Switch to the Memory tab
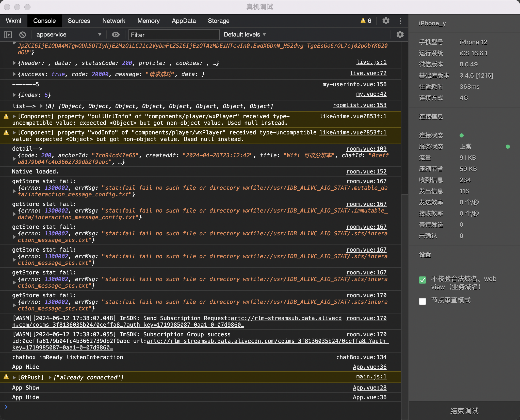The image size is (520, 420). pos(149,21)
